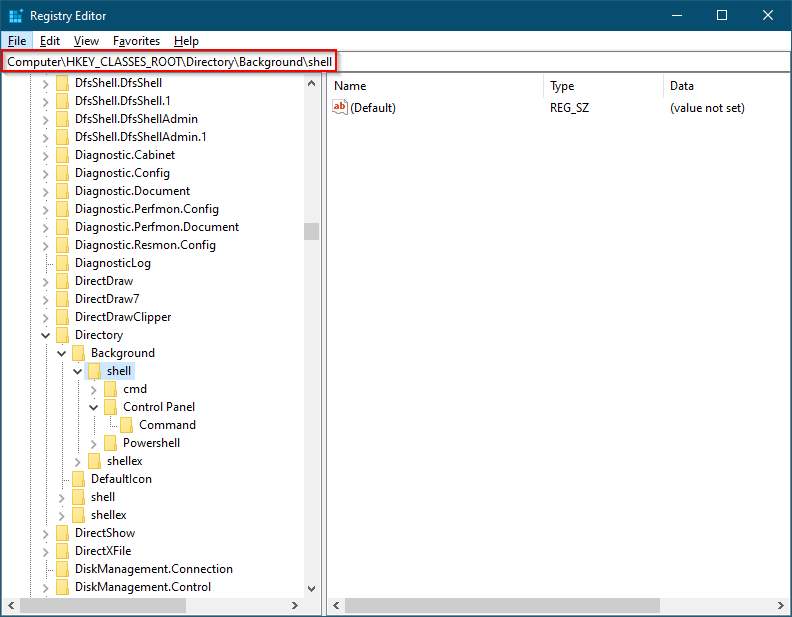Click the Background folder icon
Screen dimensions: 792x617
(x=78, y=353)
